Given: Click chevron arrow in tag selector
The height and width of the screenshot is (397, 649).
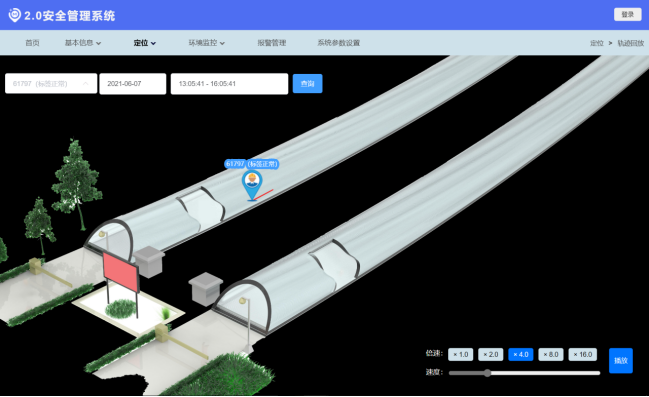Looking at the screenshot, I should (x=86, y=84).
